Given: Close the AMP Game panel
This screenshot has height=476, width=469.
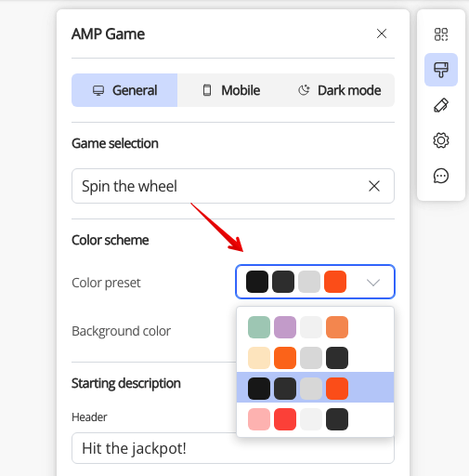Looking at the screenshot, I should pos(382,33).
